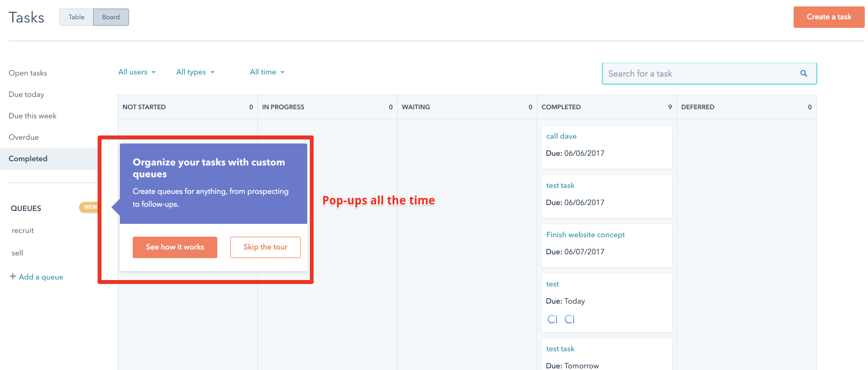Image resolution: width=868 pixels, height=370 pixels.
Task: Click See how it works button
Action: tap(175, 247)
